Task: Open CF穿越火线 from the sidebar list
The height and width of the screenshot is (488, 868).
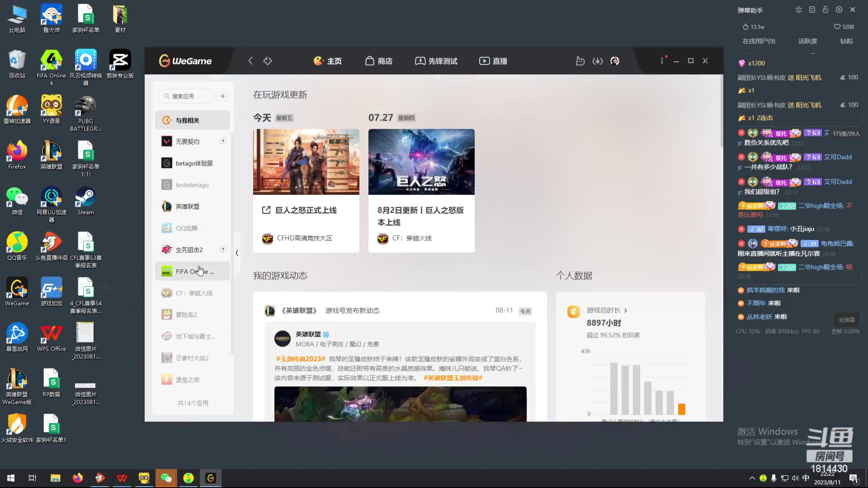Action: click(x=192, y=293)
